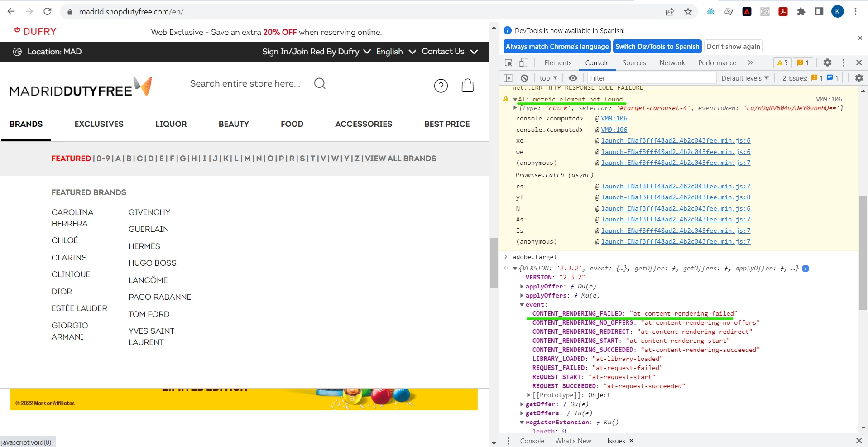Open the LIQUOR menu
Image resolution: width=868 pixels, height=447 pixels.
tap(171, 124)
